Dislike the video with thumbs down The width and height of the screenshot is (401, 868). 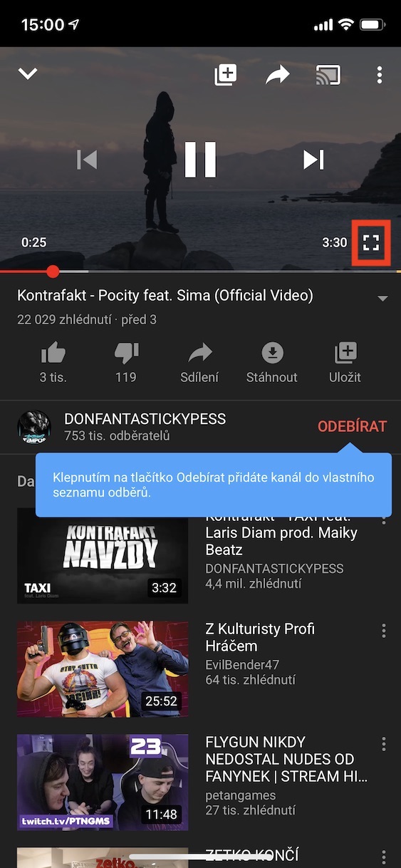coord(126,361)
